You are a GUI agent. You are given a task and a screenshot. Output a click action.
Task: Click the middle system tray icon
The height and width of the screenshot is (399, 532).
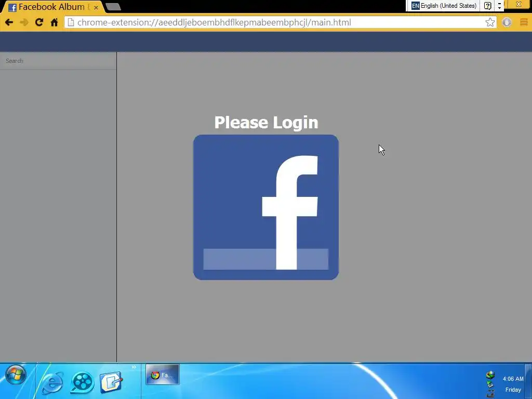(x=490, y=384)
